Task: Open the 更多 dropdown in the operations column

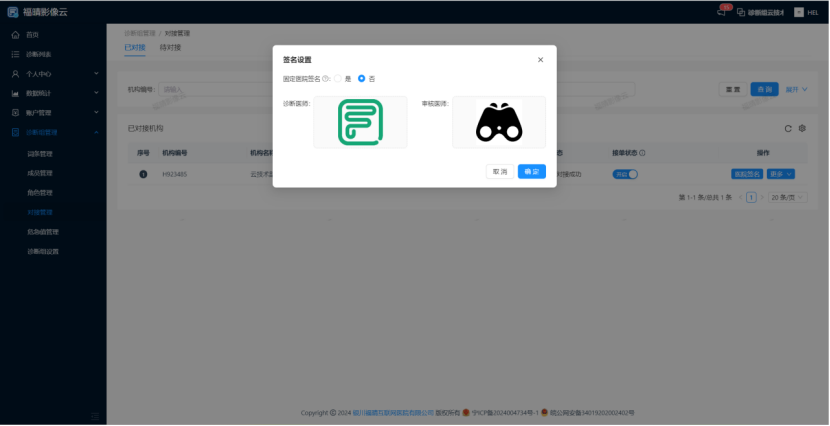Action: pyautogui.click(x=782, y=174)
